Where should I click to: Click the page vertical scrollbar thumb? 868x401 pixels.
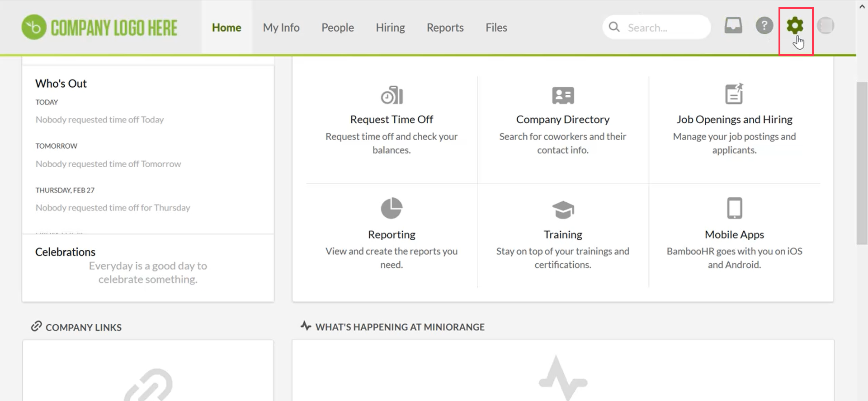862,163
